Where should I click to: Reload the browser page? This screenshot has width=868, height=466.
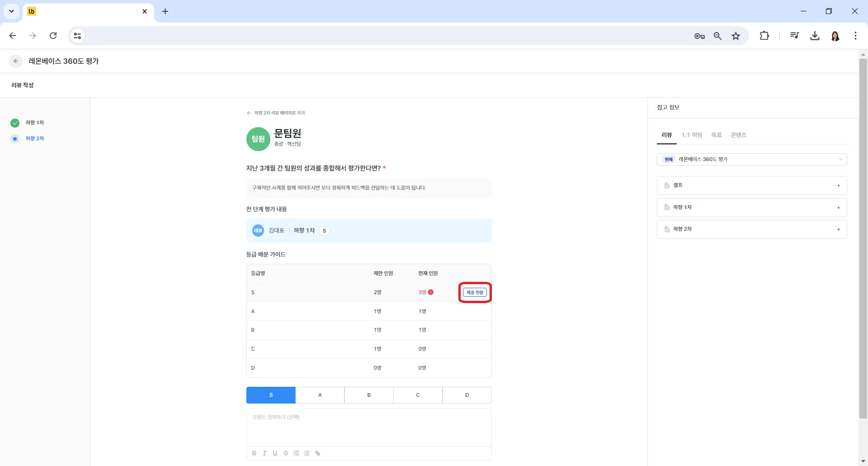pos(53,36)
